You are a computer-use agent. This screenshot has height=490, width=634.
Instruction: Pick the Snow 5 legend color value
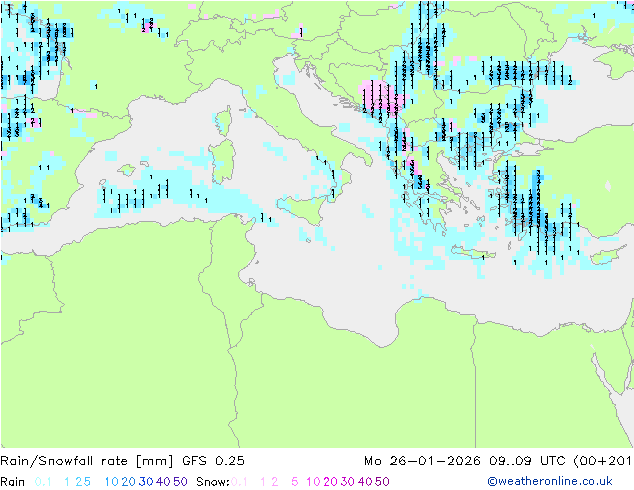coord(295,482)
